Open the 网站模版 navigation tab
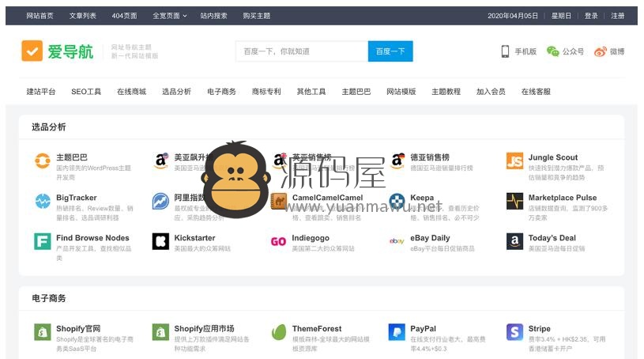 point(401,91)
